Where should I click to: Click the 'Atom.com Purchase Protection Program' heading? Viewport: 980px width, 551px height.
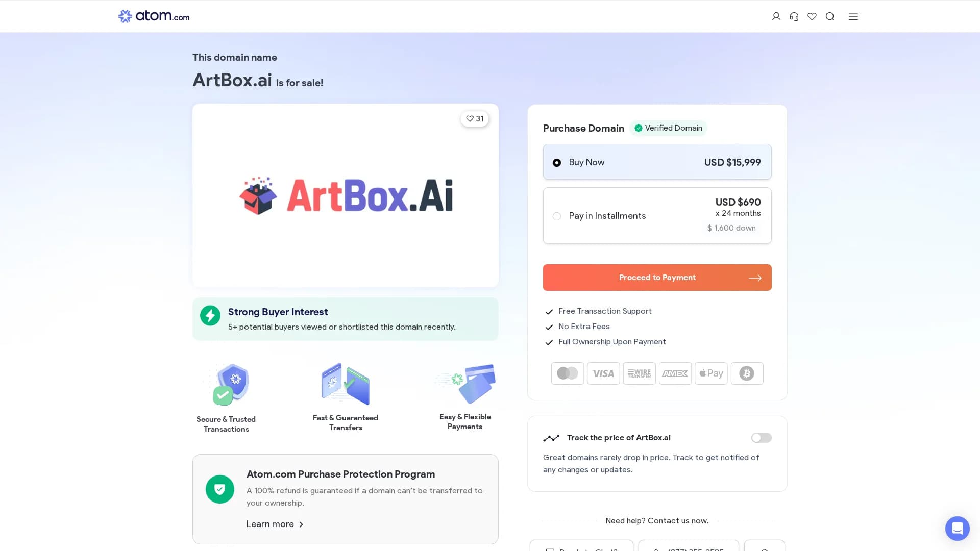[340, 474]
